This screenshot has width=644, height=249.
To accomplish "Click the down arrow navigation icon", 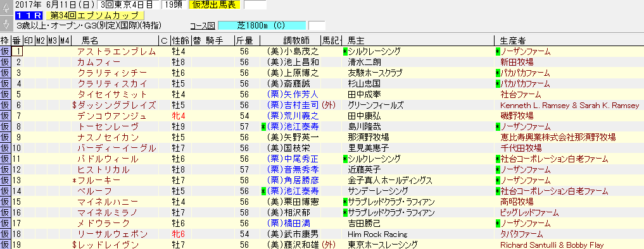I will click(x=6, y=24).
